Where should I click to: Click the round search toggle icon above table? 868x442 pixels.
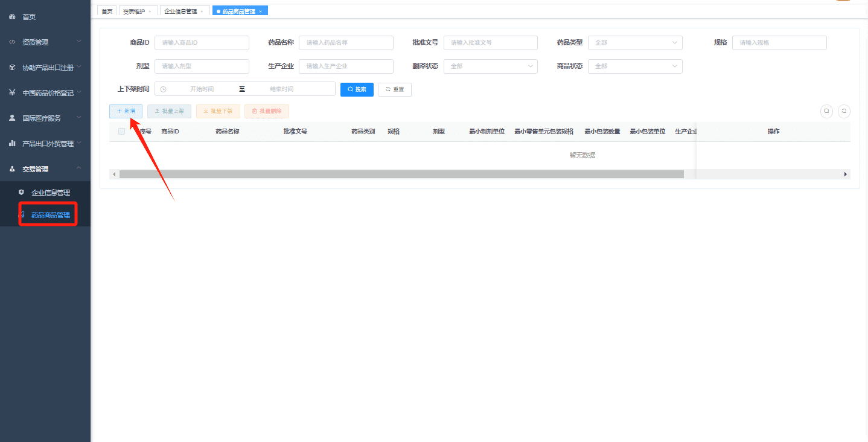pyautogui.click(x=826, y=111)
